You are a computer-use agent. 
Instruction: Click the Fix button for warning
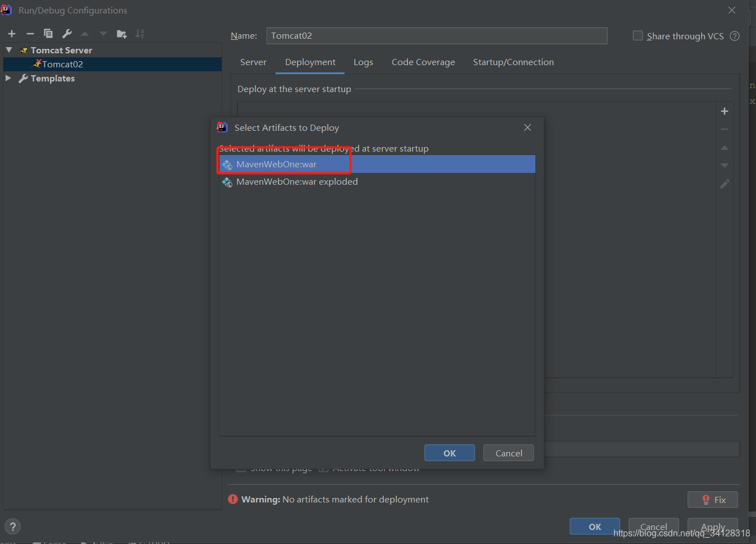pos(713,500)
